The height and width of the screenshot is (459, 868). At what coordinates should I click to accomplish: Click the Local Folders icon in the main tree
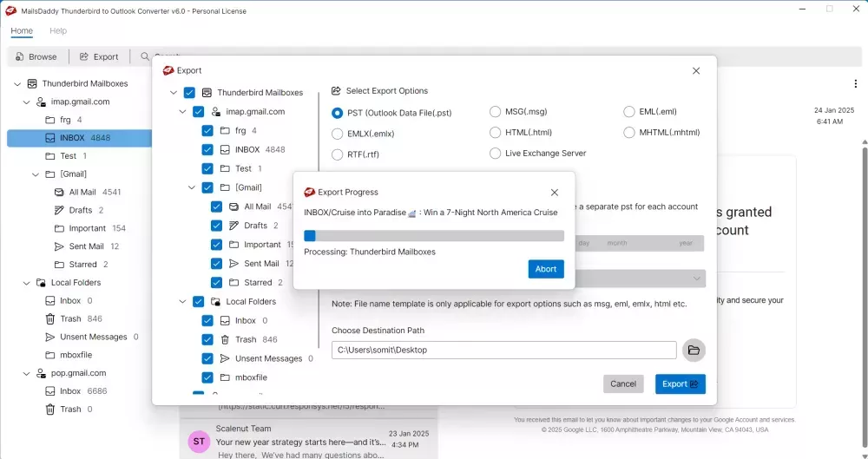point(41,282)
